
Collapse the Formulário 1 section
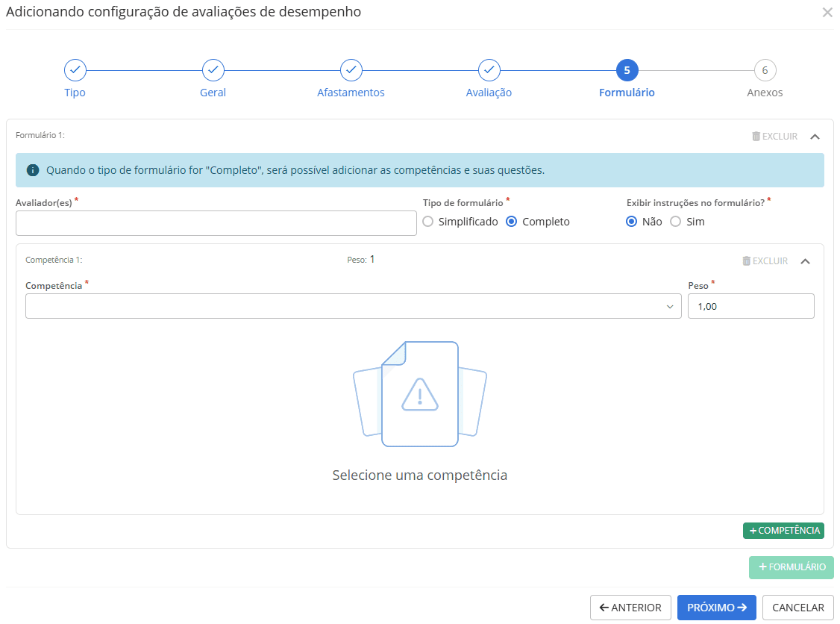815,137
